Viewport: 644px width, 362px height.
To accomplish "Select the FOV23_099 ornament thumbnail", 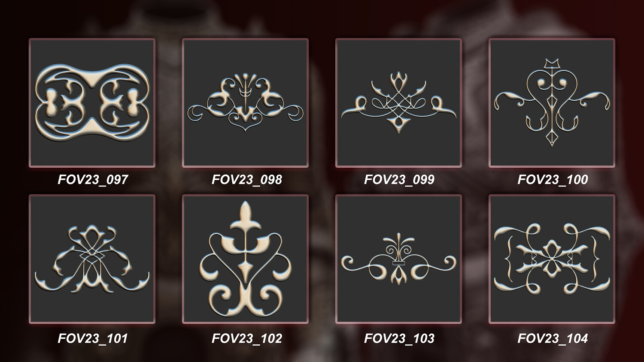I will pos(398,103).
